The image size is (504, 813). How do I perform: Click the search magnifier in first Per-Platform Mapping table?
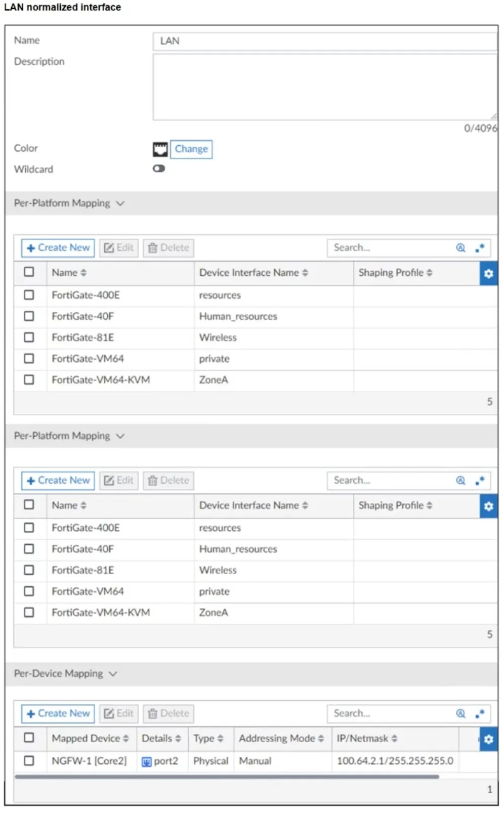point(460,248)
